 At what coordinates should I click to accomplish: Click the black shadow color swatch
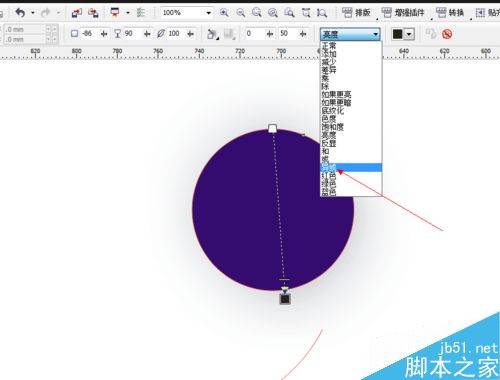pos(398,34)
